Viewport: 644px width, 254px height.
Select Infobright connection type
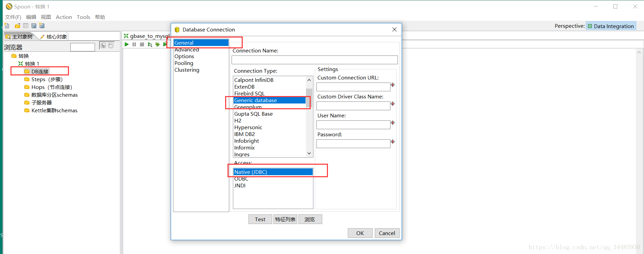pos(246,141)
